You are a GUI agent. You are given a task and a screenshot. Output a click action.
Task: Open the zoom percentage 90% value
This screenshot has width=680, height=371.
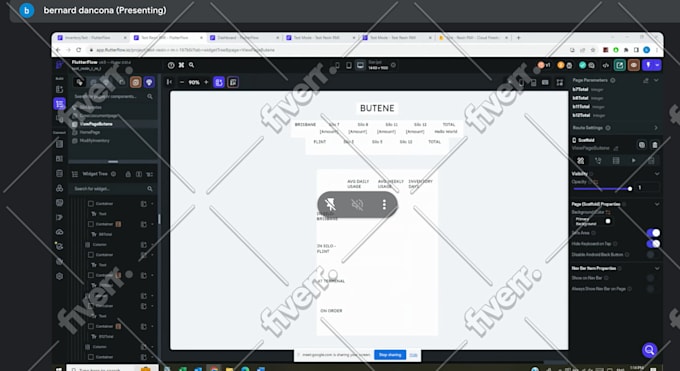point(194,82)
